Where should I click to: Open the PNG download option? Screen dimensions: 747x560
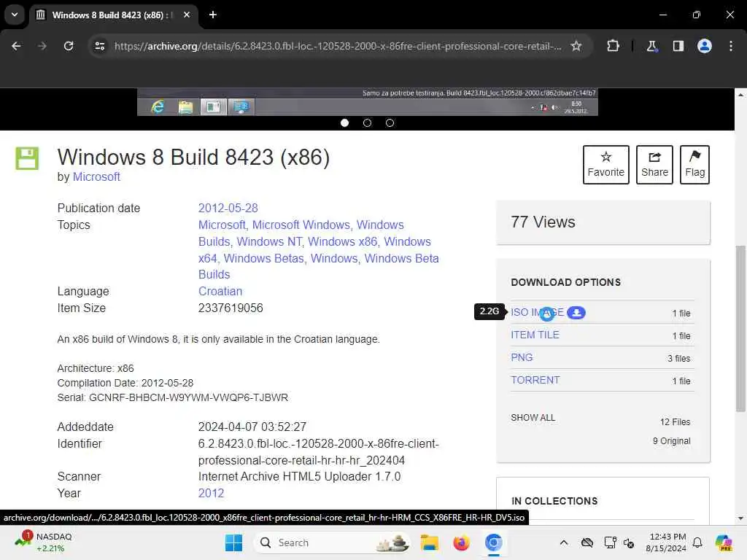coord(522,357)
